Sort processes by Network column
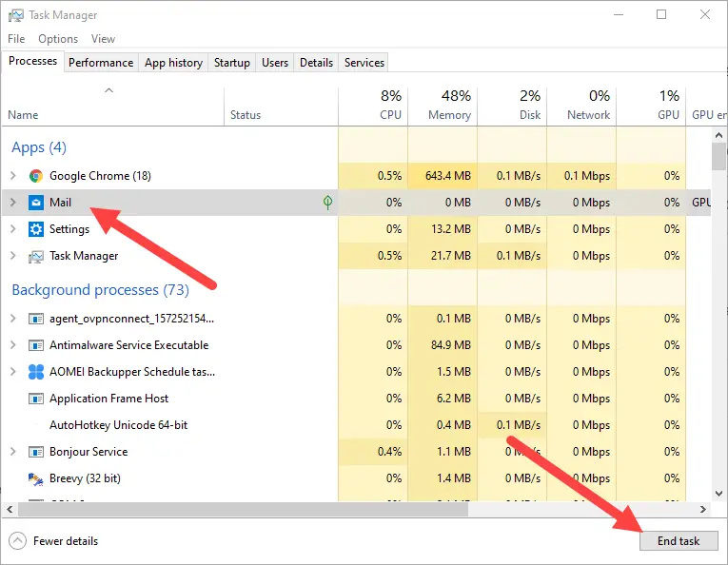The image size is (728, 565). [x=581, y=107]
